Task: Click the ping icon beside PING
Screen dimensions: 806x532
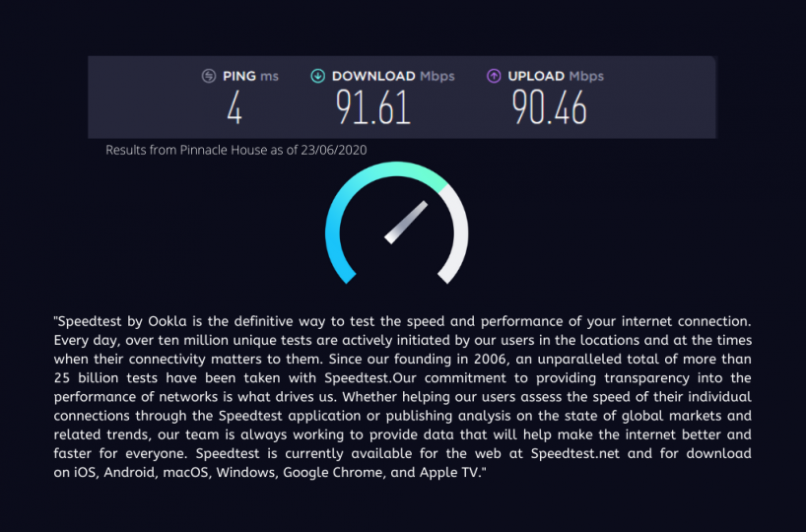Action: pyautogui.click(x=208, y=76)
